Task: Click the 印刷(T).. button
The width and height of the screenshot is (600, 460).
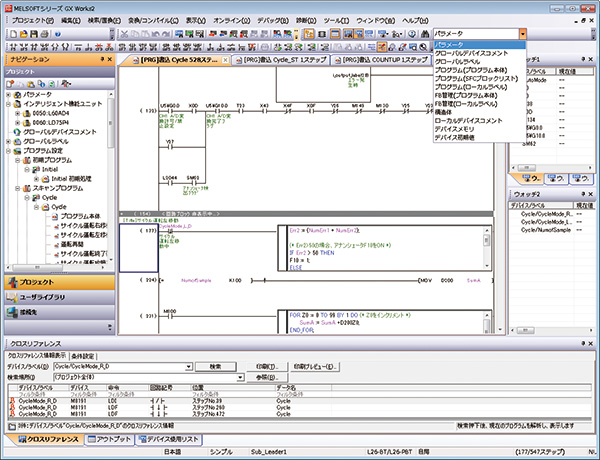Action: click(267, 367)
